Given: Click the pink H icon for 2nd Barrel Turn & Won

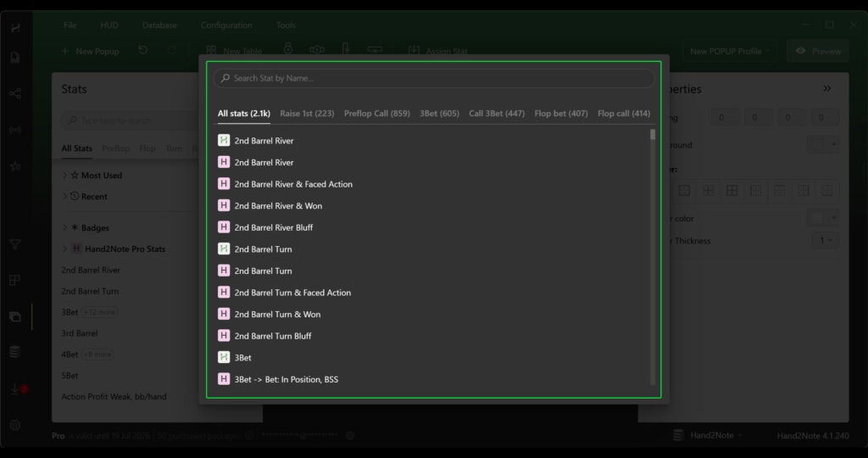Looking at the screenshot, I should [x=224, y=315].
